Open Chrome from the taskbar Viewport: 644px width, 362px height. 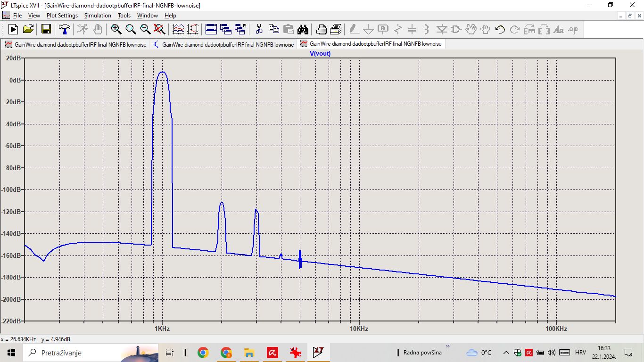203,353
